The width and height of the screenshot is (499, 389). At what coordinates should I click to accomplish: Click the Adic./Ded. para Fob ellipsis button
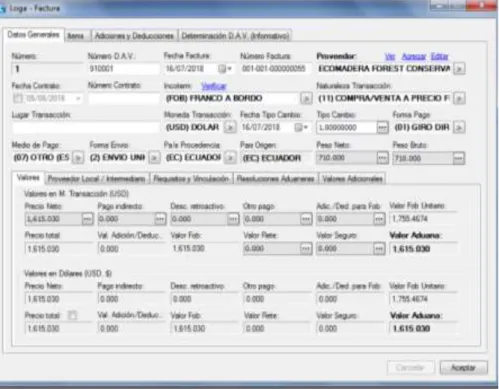pos(379,219)
